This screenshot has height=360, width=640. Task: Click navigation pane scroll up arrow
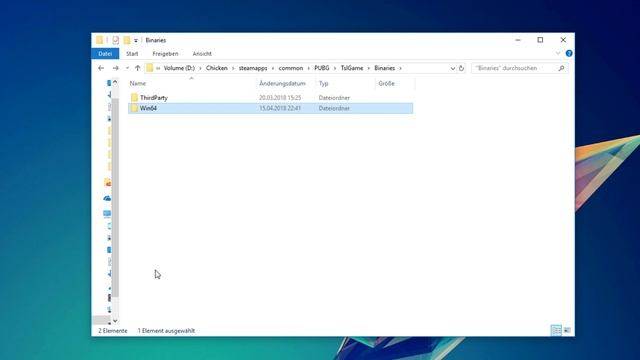tap(115, 82)
